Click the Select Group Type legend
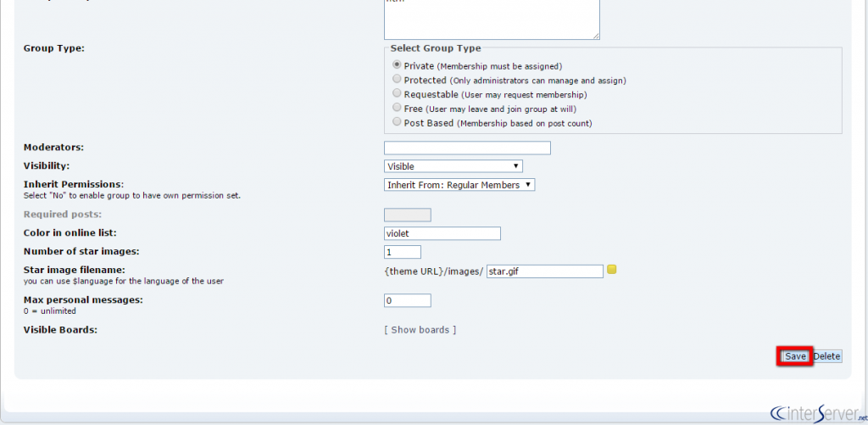Image resolution: width=868 pixels, height=425 pixels. [x=436, y=48]
